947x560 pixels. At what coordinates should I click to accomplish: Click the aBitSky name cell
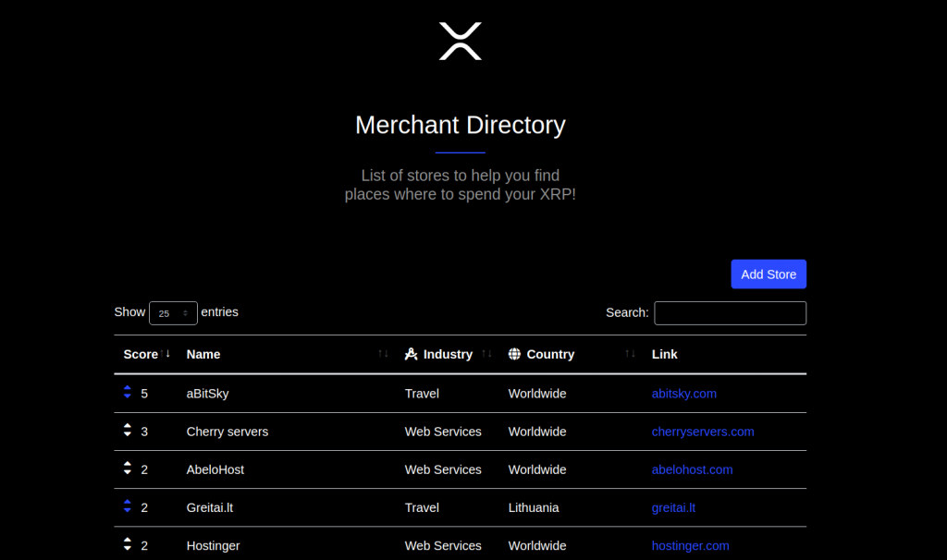pos(207,394)
